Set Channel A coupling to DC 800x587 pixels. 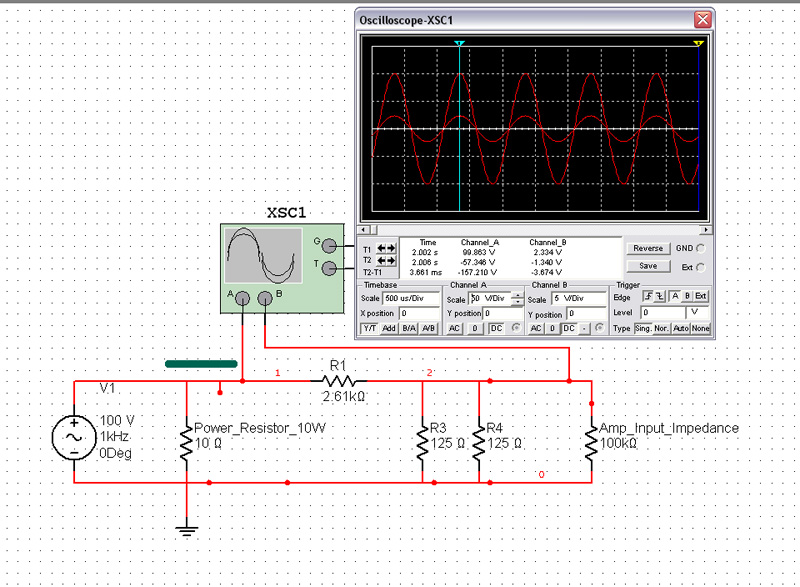[x=496, y=328]
